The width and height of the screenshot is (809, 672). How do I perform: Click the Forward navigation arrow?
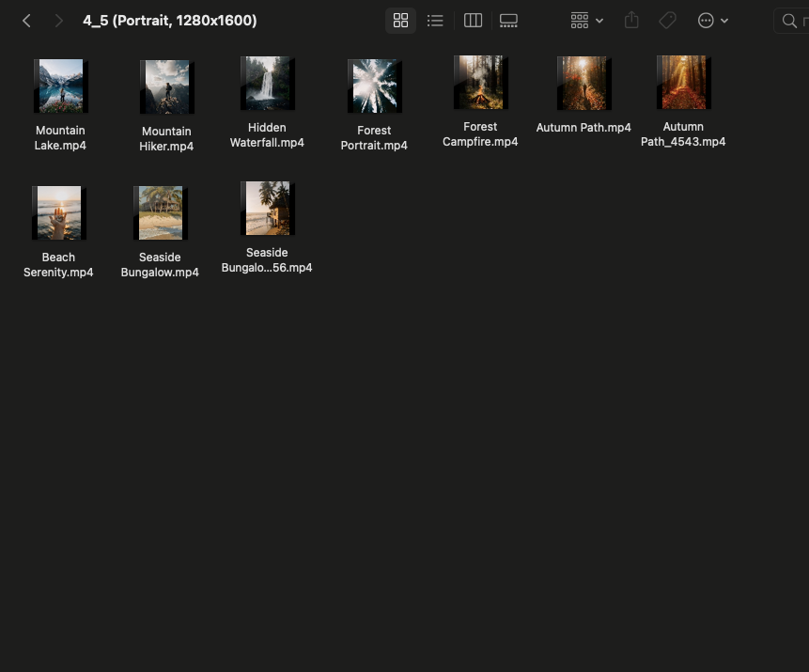tap(58, 21)
